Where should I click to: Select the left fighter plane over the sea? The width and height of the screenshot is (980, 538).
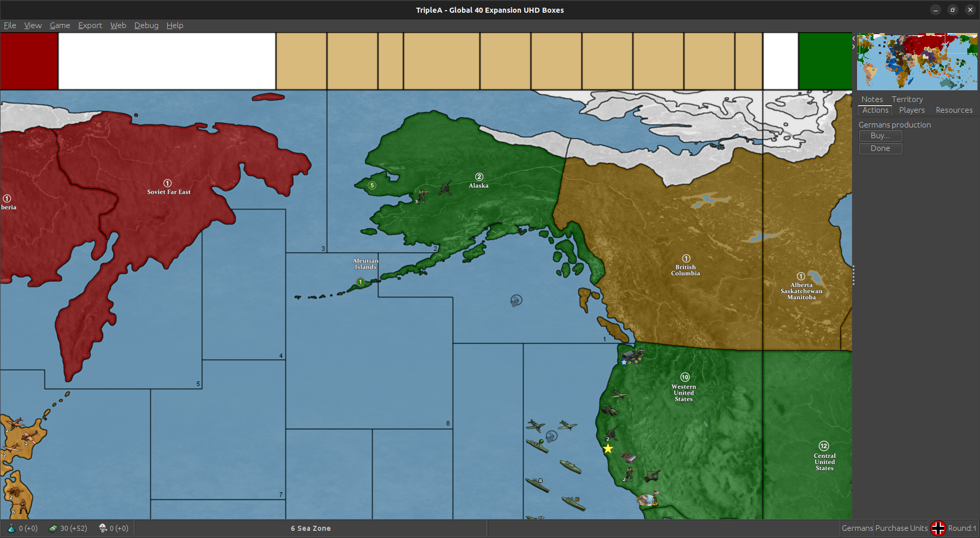535,425
